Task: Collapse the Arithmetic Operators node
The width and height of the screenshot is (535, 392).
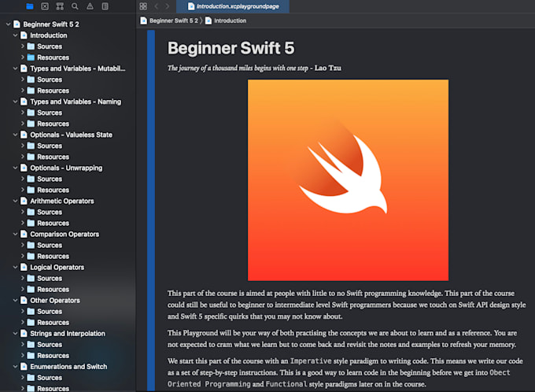Action: click(15, 201)
